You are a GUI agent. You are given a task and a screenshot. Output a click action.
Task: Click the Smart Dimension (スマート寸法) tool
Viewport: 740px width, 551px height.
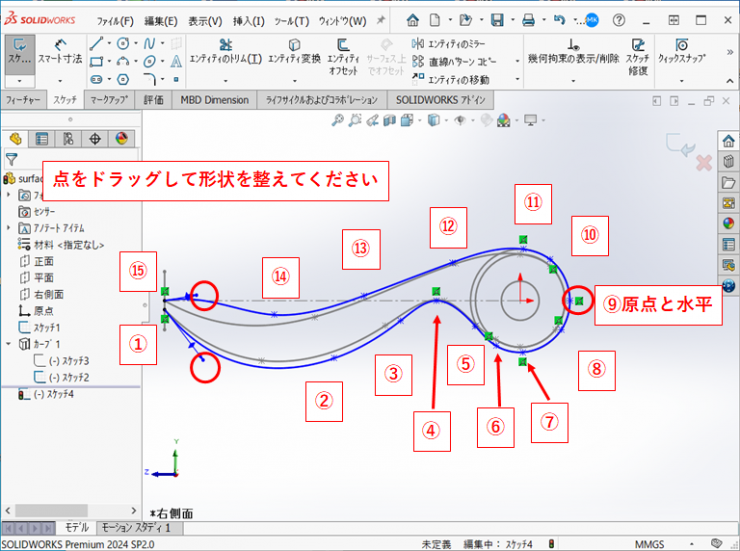(x=59, y=50)
